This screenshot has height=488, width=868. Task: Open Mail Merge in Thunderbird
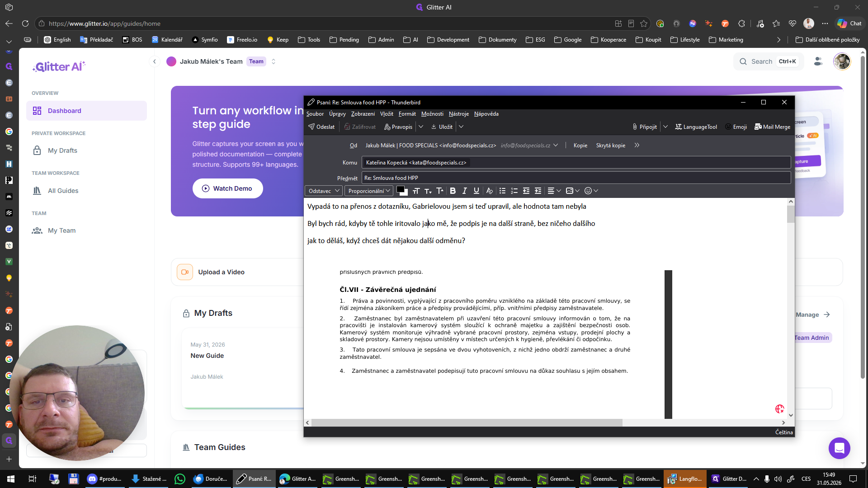(x=773, y=127)
